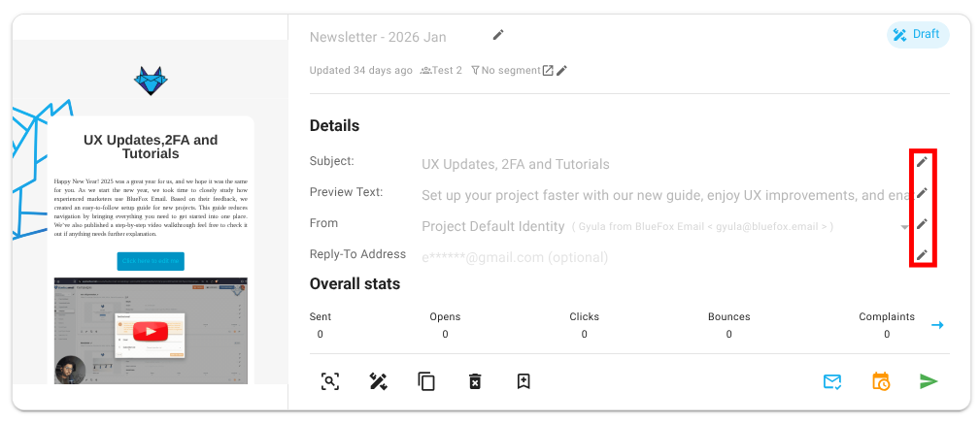Delete the campaign using the trash icon
This screenshot has width=980, height=425.
475,381
